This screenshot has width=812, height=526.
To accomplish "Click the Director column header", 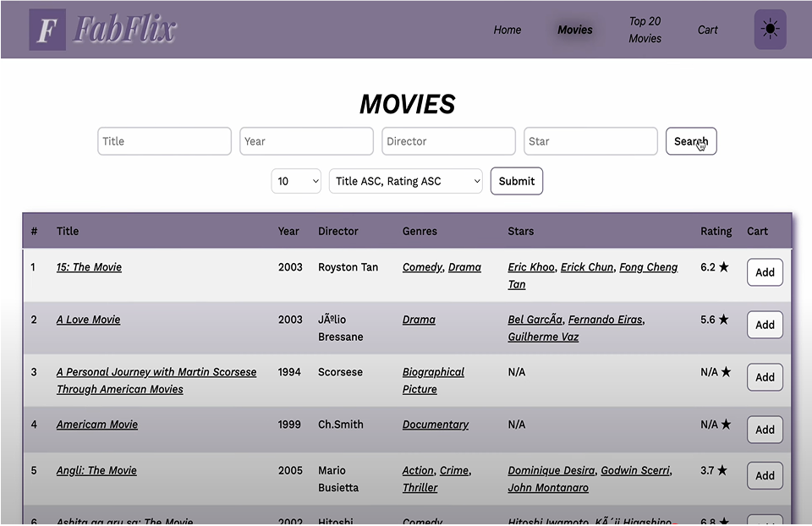I will (x=337, y=232).
